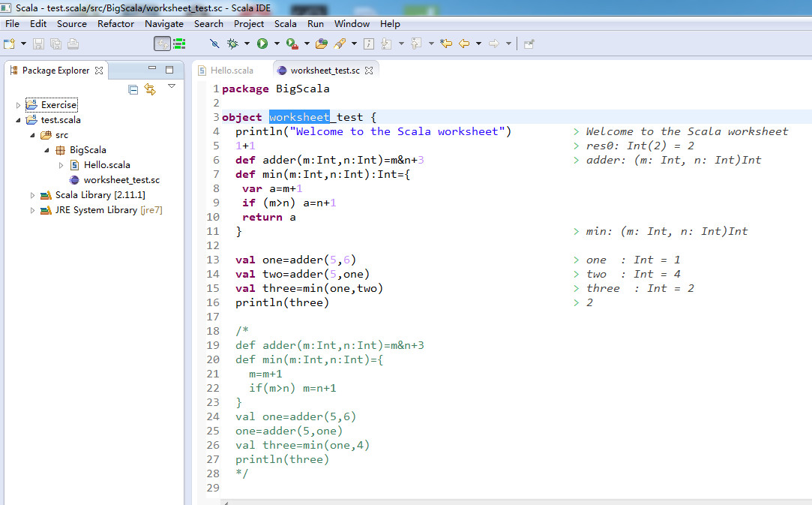Open the Navigate menu
This screenshot has width=812, height=505.
tap(164, 24)
